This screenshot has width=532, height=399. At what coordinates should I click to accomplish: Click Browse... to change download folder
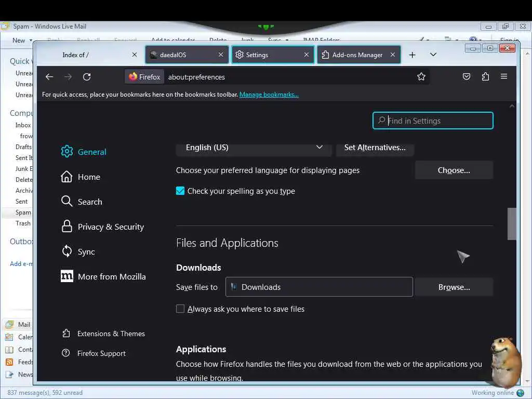coord(454,287)
